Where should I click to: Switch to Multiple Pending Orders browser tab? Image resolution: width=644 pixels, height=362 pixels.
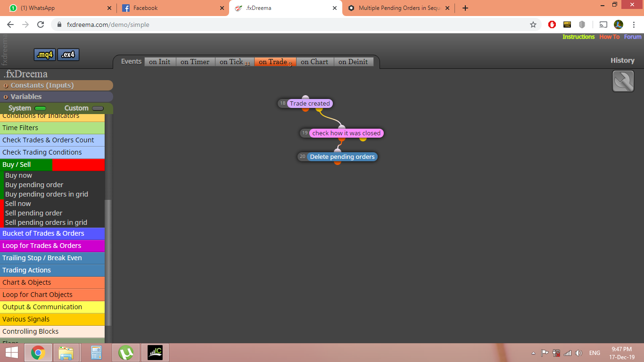399,8
